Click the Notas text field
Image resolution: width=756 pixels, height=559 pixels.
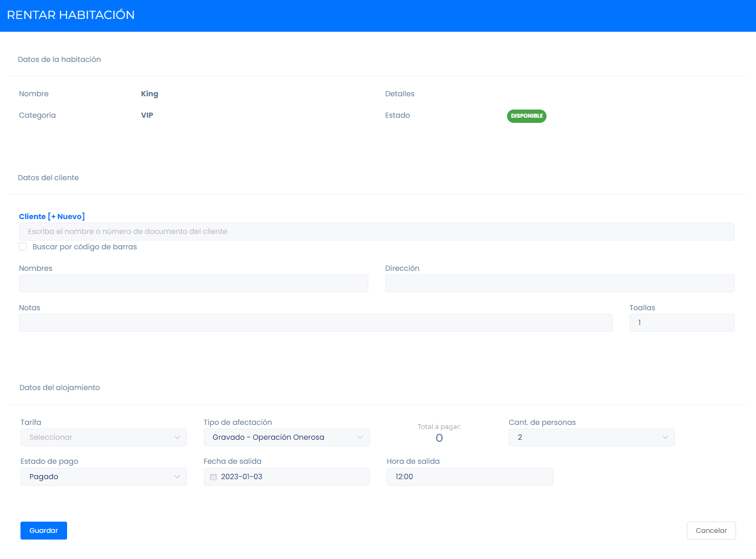point(316,323)
